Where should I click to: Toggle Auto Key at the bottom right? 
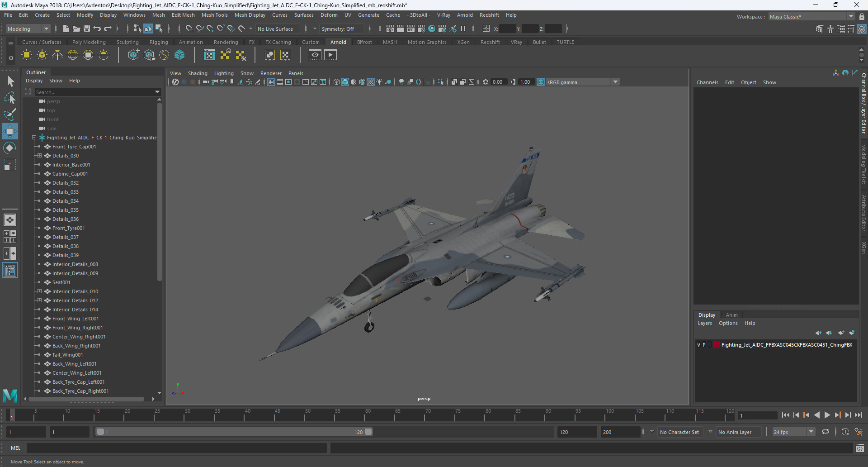845,432
